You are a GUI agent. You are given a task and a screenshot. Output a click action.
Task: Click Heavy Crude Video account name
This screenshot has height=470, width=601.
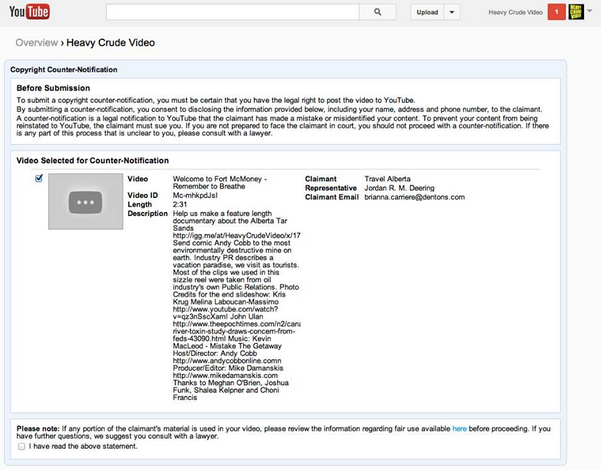tap(516, 12)
